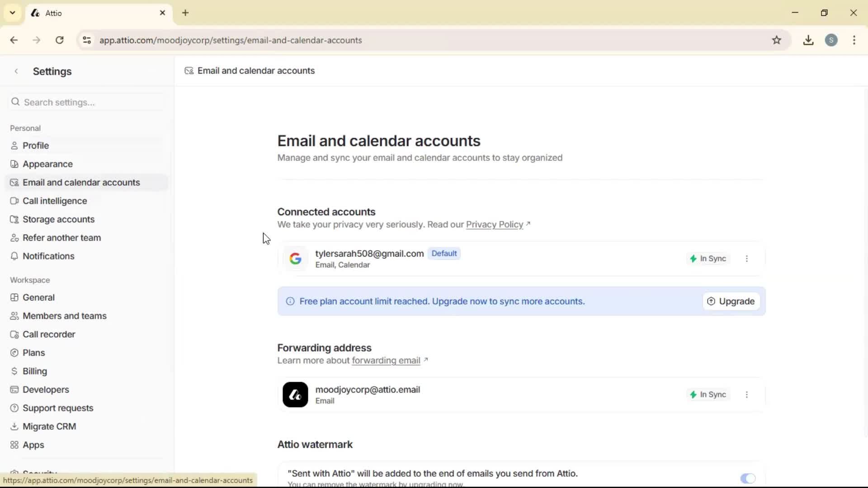Open Support requests page

[87, 408]
